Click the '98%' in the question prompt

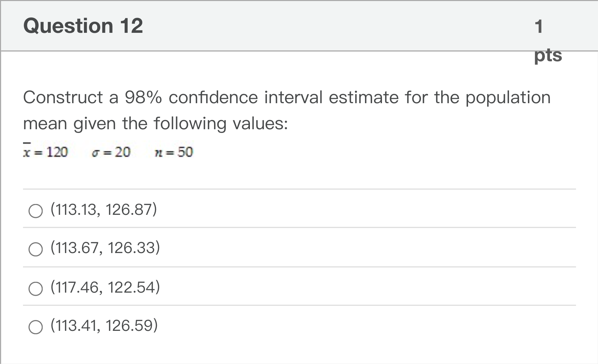143,97
